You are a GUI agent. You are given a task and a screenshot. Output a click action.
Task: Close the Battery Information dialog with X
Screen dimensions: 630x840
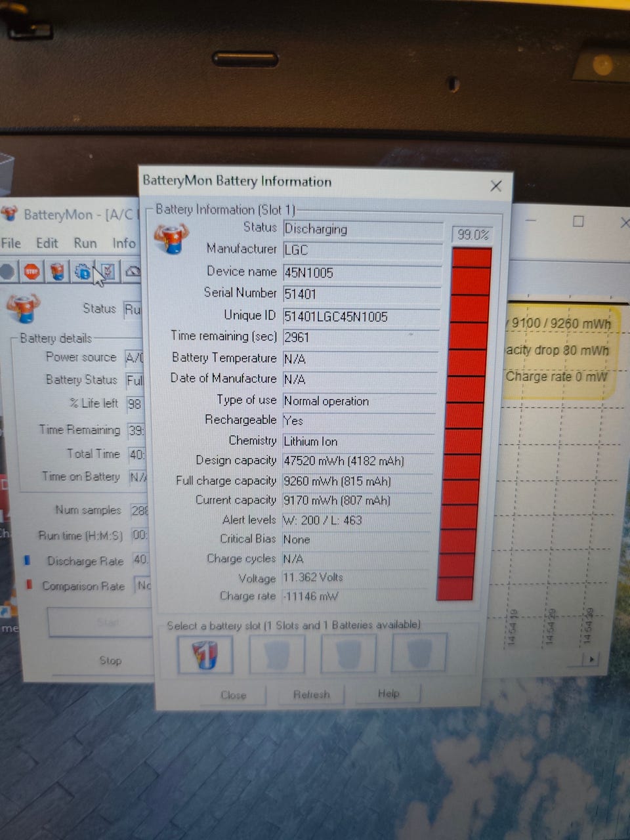(496, 186)
